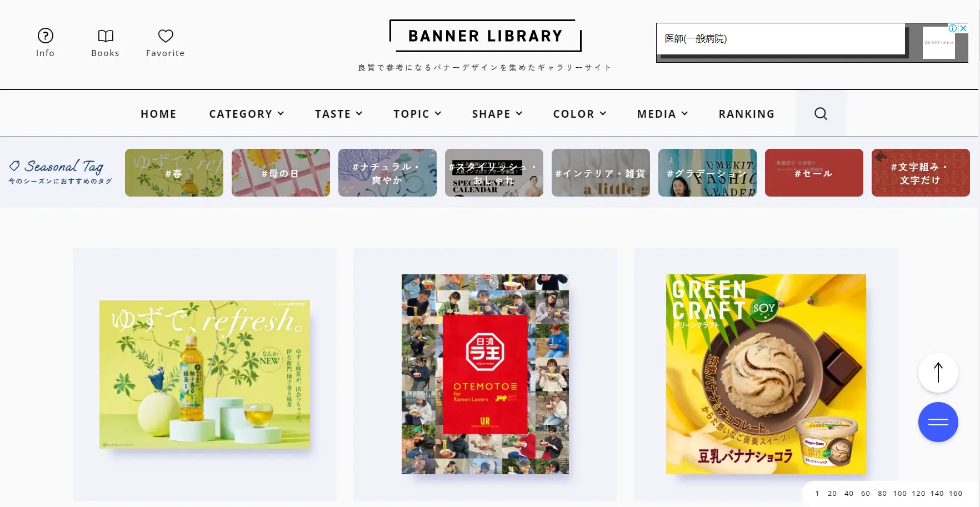Close the ad with the X icon
980x507 pixels.
coord(963,28)
